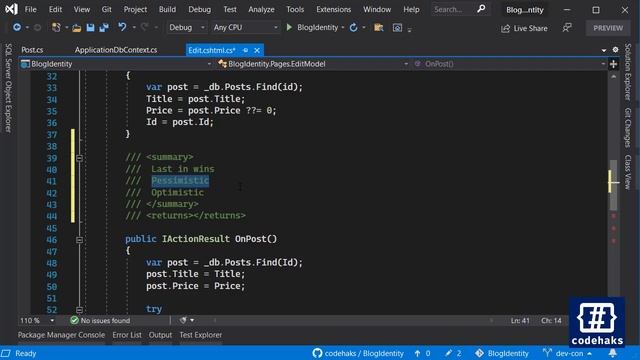Open the Git menu
The image size is (640, 360).
[107, 9]
